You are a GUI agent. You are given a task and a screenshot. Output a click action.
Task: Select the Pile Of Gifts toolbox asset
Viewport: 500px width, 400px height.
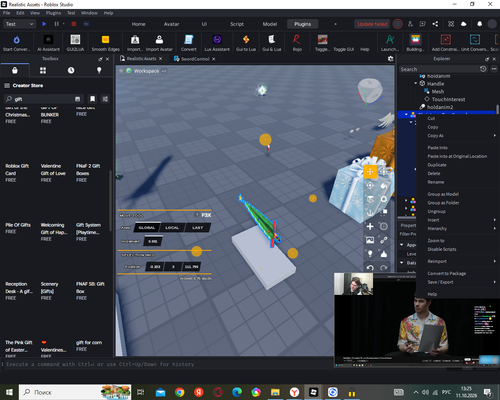(x=18, y=225)
